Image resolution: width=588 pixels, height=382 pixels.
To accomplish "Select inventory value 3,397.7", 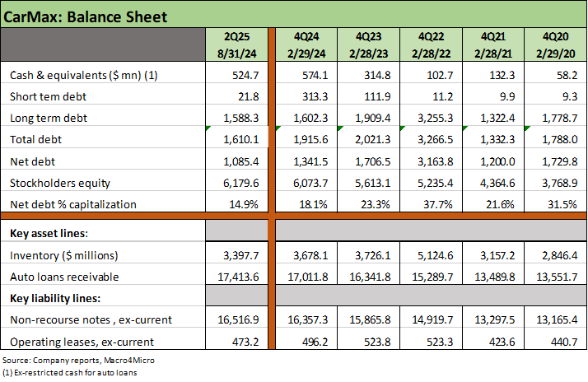I will (241, 255).
